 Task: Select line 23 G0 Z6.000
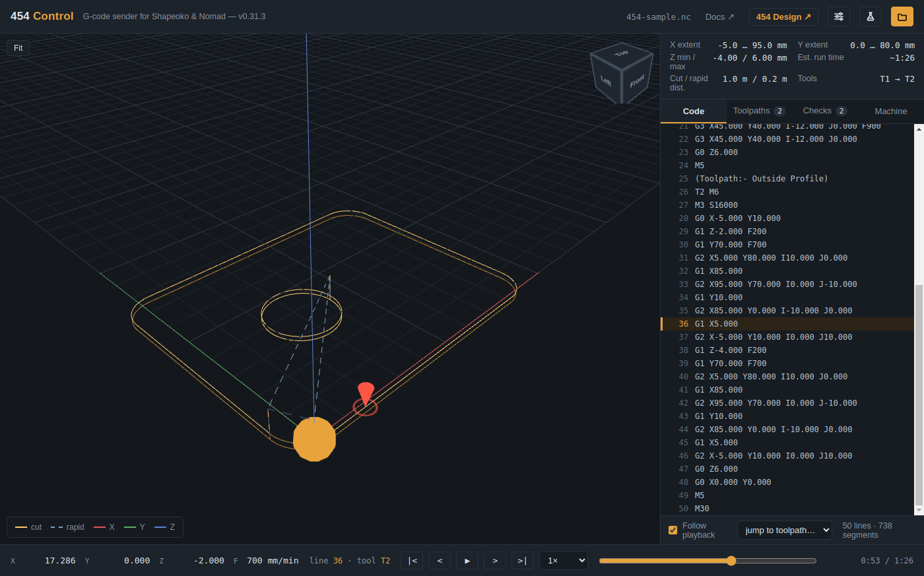point(787,152)
